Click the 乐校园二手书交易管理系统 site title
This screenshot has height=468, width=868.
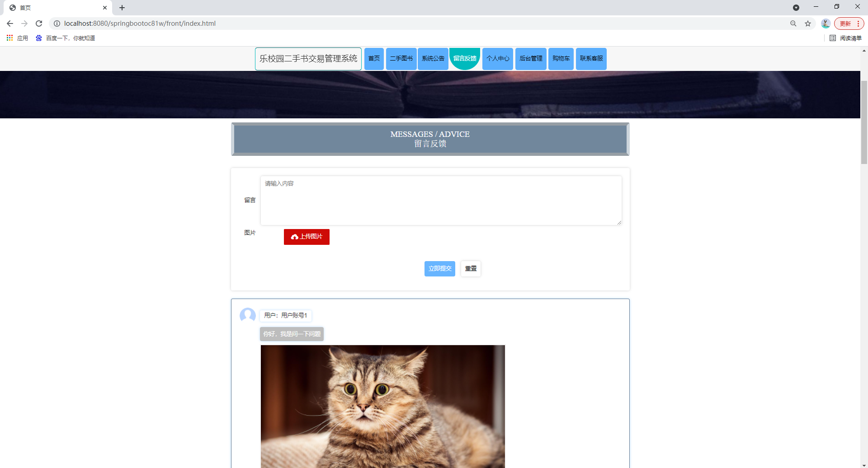point(308,59)
